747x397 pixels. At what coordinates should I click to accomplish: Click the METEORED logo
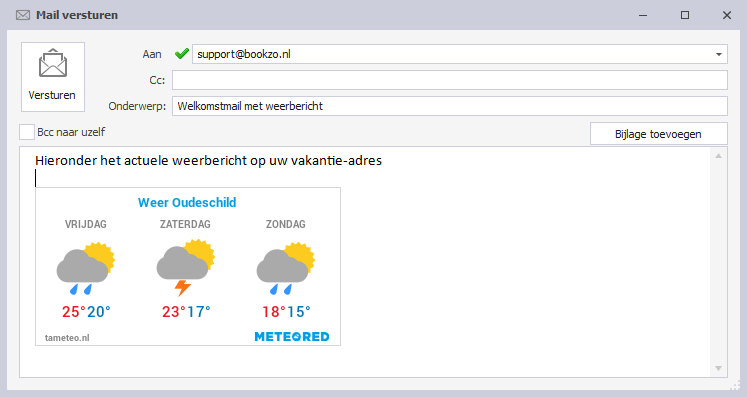click(x=292, y=336)
